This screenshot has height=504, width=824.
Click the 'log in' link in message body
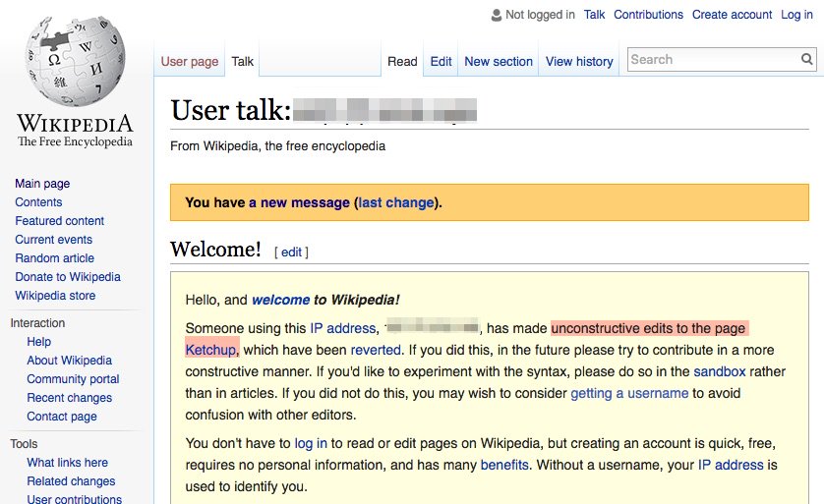pos(311,444)
